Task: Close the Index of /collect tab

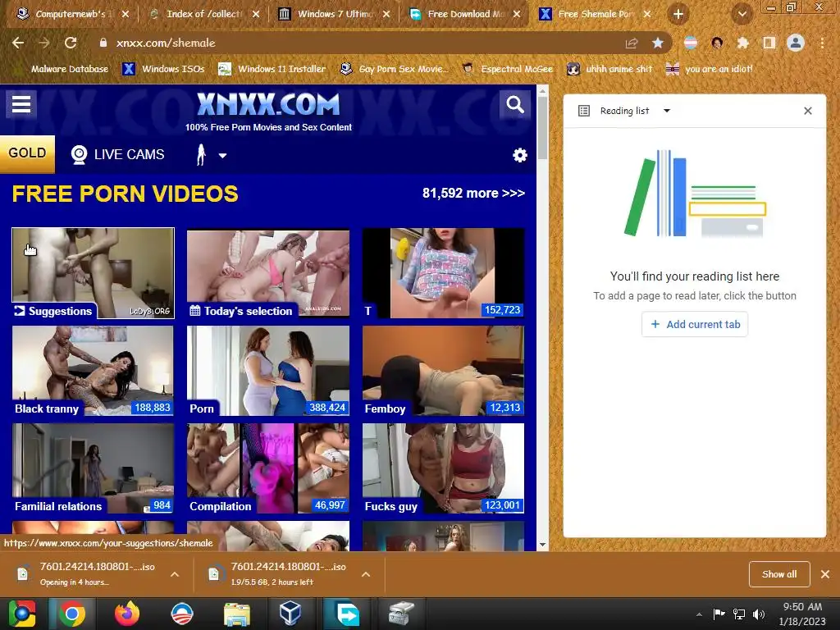Action: point(256,14)
